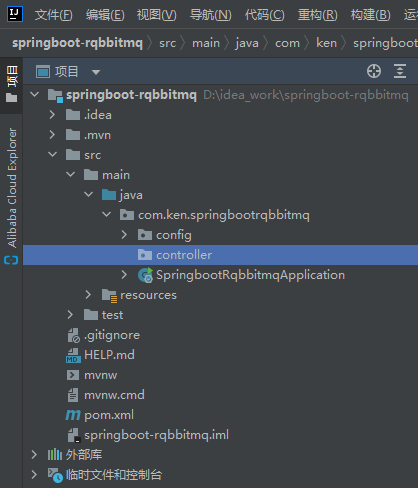Viewport: 418px width, 488px height.
Task: Collapse the com.ken.springbootrqbbitmq package
Action: (x=107, y=215)
